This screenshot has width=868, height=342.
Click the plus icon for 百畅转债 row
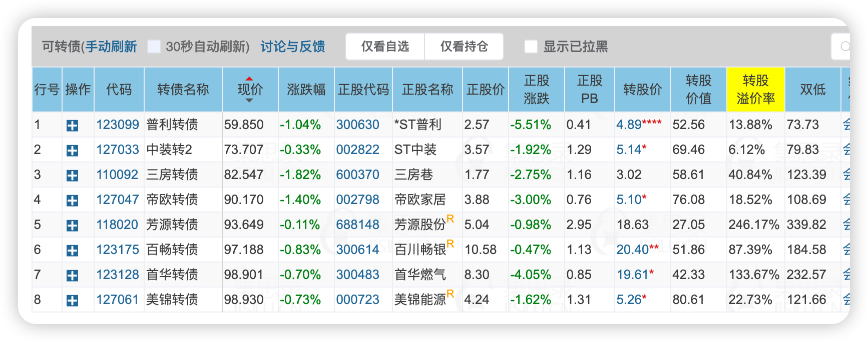click(72, 250)
